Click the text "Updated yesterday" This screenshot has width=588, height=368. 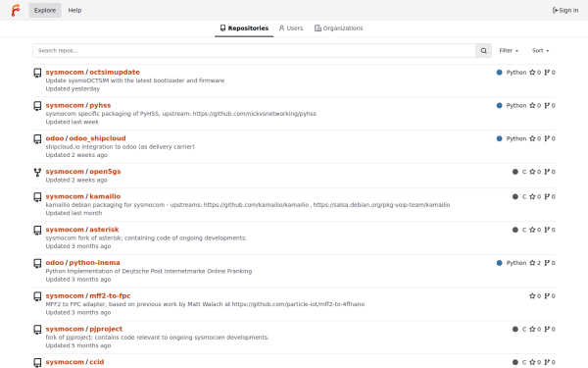point(73,89)
